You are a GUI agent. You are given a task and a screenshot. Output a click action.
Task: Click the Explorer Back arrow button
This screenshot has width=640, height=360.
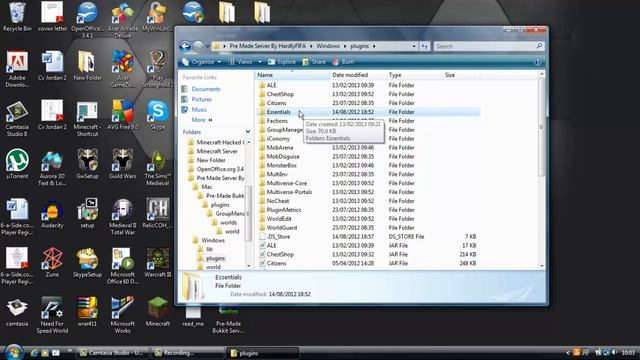[x=185, y=46]
